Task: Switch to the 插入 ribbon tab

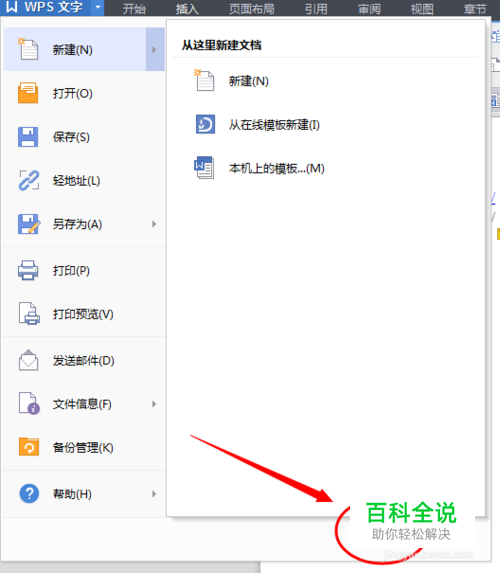Action: pos(187,9)
